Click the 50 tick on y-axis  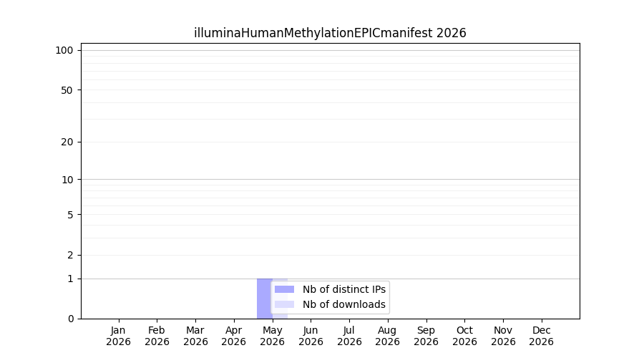(x=67, y=90)
